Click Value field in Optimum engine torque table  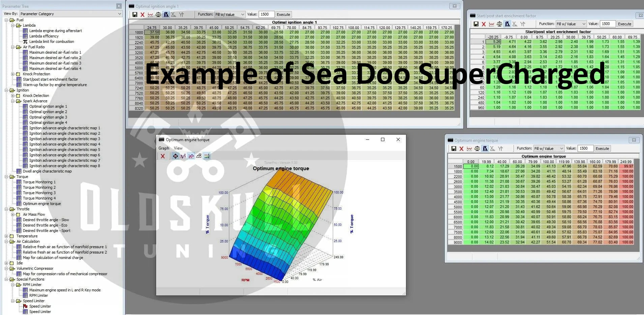(x=585, y=149)
